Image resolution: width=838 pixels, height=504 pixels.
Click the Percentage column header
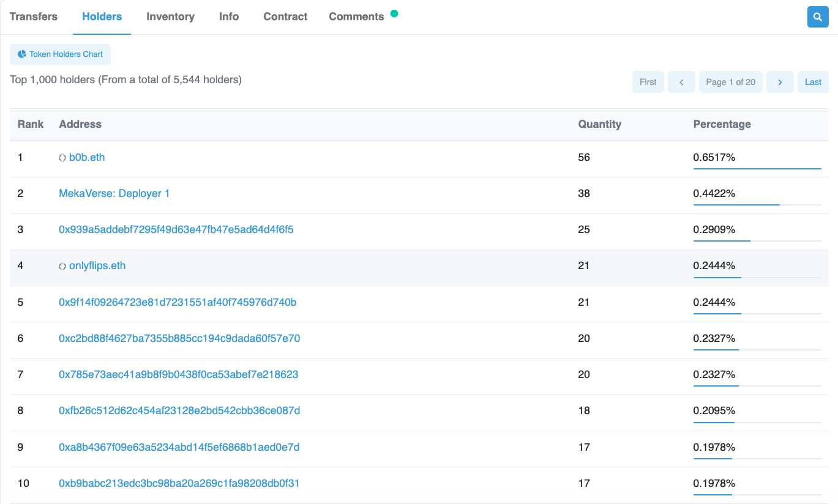(722, 124)
